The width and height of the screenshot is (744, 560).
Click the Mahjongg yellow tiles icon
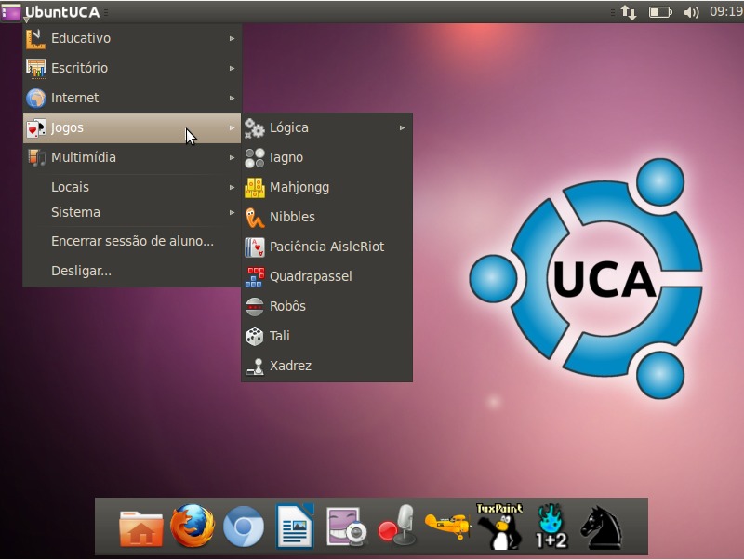(255, 188)
